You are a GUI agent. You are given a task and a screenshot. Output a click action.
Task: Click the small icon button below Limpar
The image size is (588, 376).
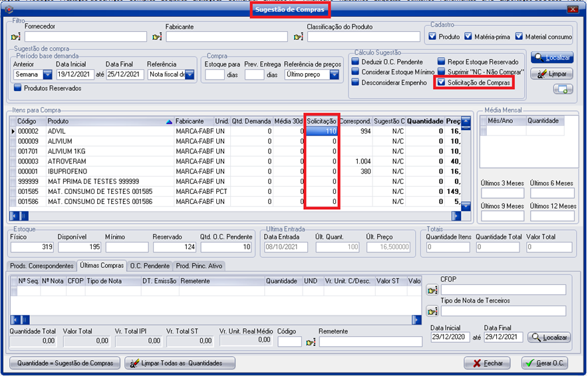(x=562, y=89)
